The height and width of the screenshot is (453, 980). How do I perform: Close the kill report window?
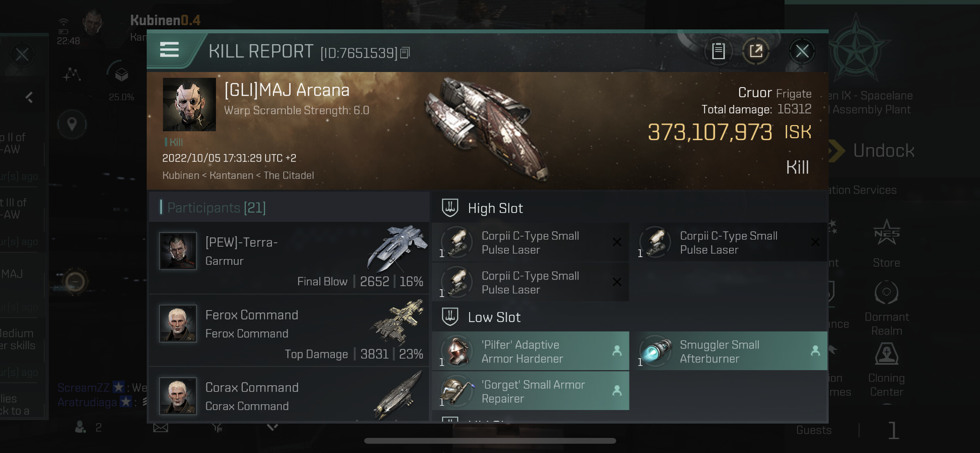(802, 51)
